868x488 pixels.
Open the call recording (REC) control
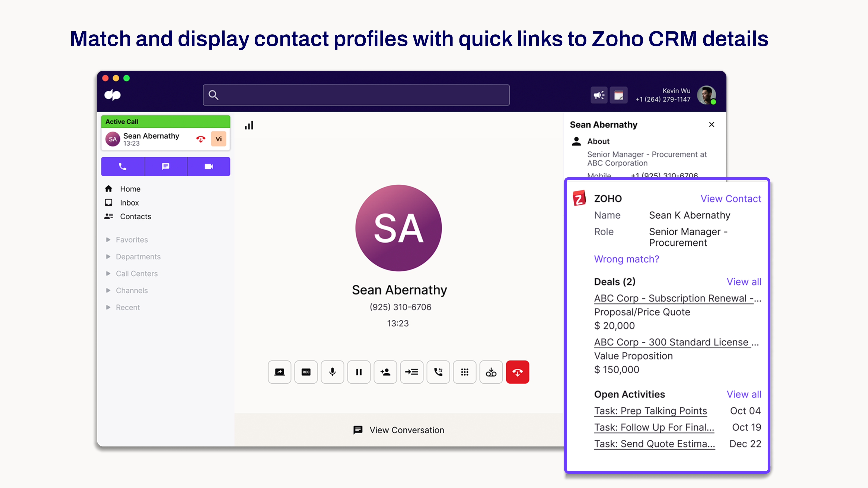pos(306,372)
